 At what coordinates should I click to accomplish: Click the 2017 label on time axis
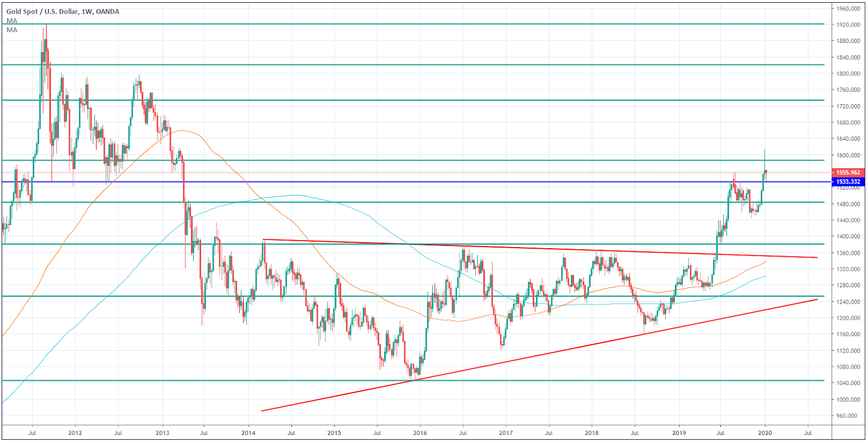tap(506, 433)
